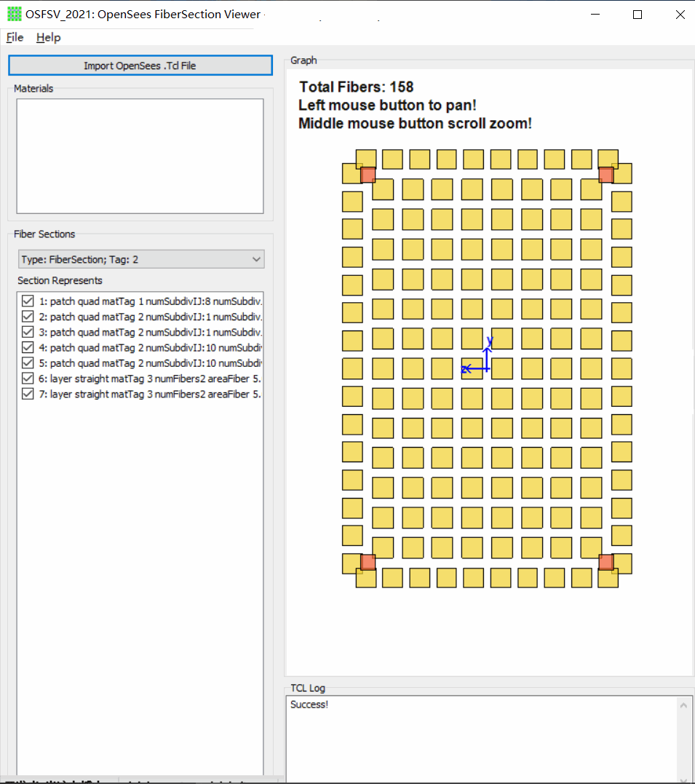Image resolution: width=695 pixels, height=784 pixels.
Task: Uncheck section 6 layer straight matTag 3
Action: pyautogui.click(x=27, y=378)
